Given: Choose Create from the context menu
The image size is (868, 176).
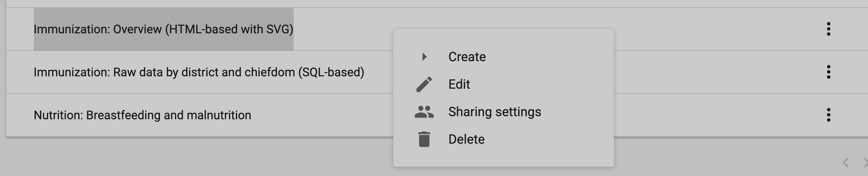Looking at the screenshot, I should 467,57.
